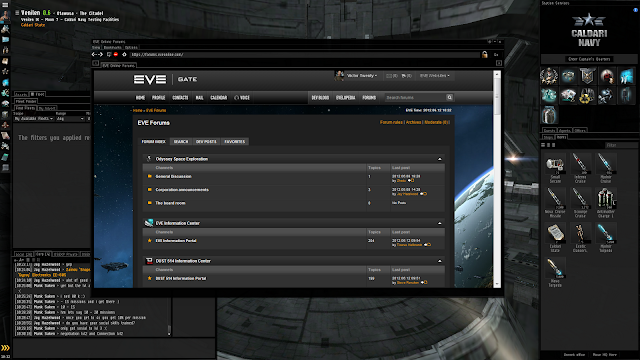640x360 pixels.
Task: Open the My Available Fleets scope dropdown
Action: click(34, 119)
